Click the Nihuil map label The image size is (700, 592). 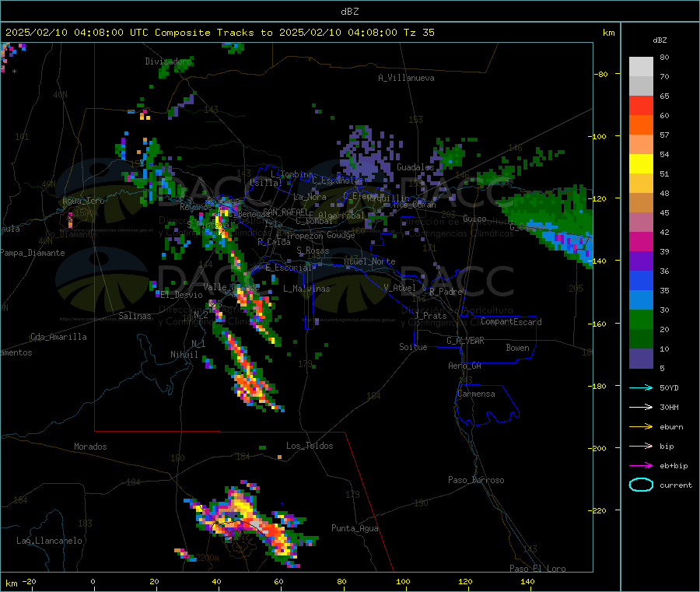point(184,355)
